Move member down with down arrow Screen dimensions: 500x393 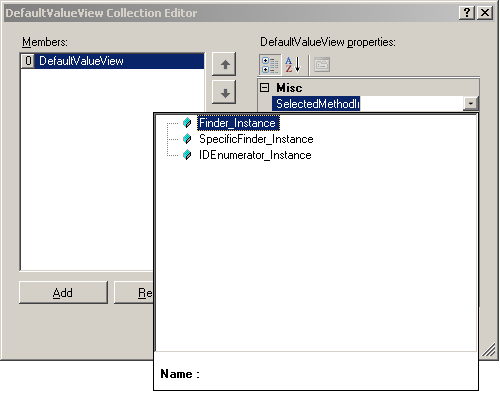tap(224, 93)
